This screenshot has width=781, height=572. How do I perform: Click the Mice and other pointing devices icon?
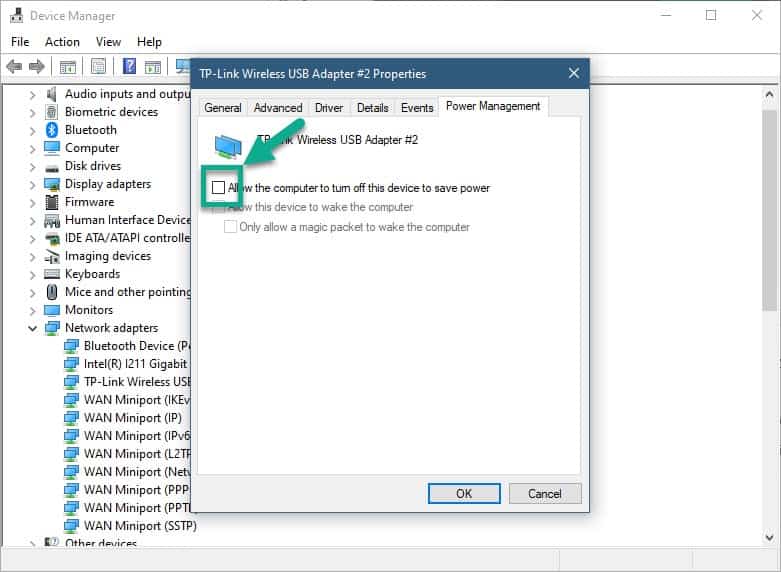click(x=52, y=292)
